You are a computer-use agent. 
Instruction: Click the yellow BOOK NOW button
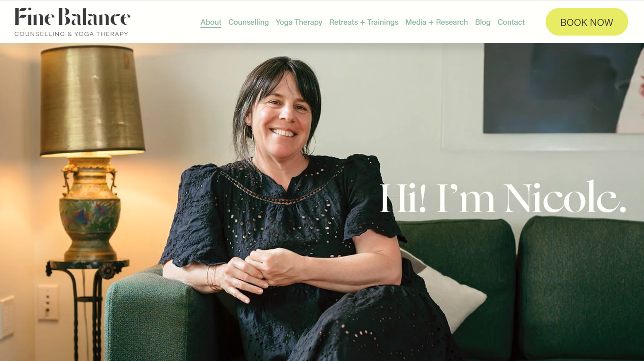[586, 22]
